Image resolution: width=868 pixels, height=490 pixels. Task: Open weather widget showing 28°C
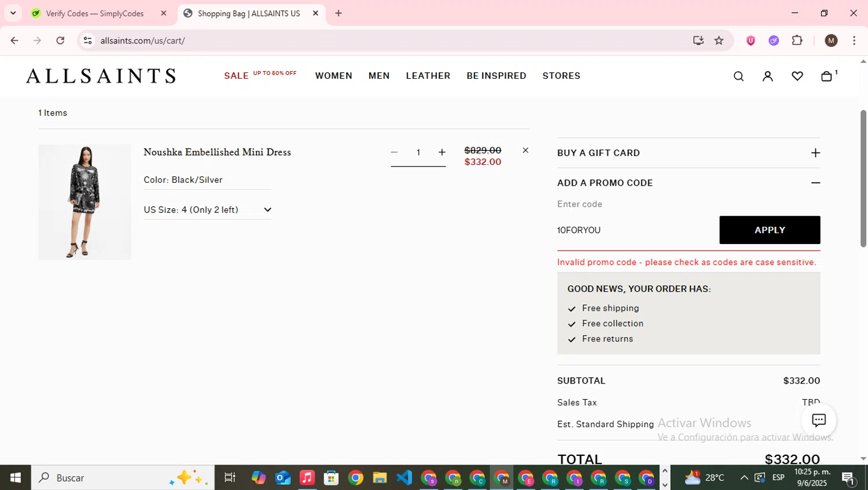(x=705, y=477)
